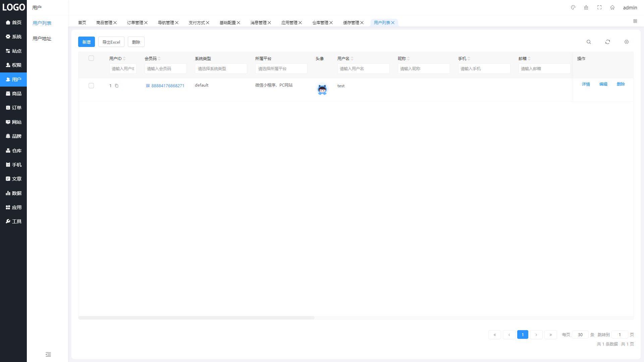Viewport: 644px width, 362px height.
Task: Click the 新增 button
Action: click(x=87, y=42)
